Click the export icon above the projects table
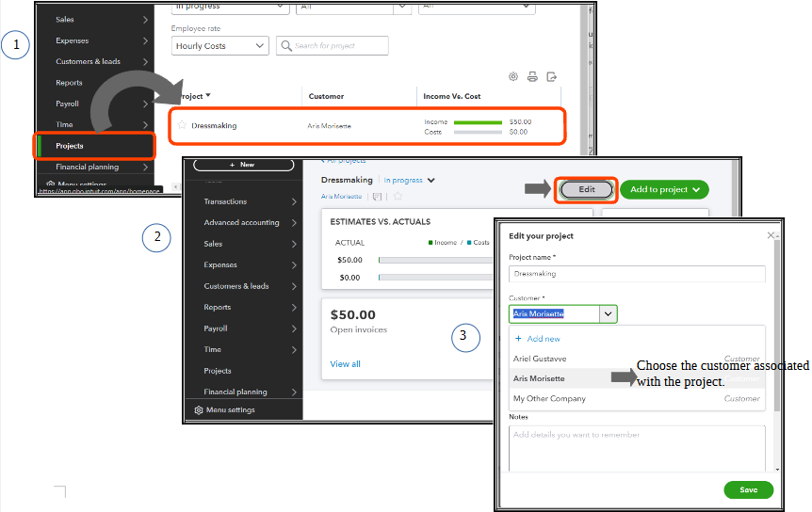812x512 pixels. pos(551,76)
